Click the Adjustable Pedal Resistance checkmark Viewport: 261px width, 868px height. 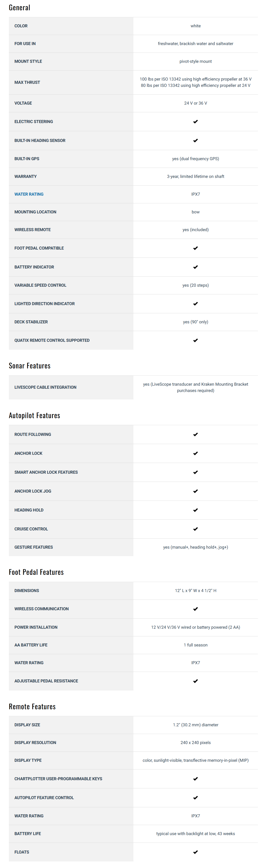(196, 681)
